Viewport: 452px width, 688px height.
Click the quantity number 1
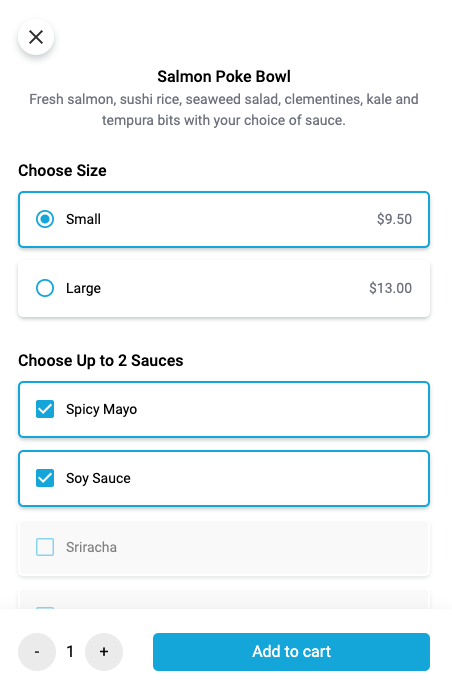click(x=70, y=652)
